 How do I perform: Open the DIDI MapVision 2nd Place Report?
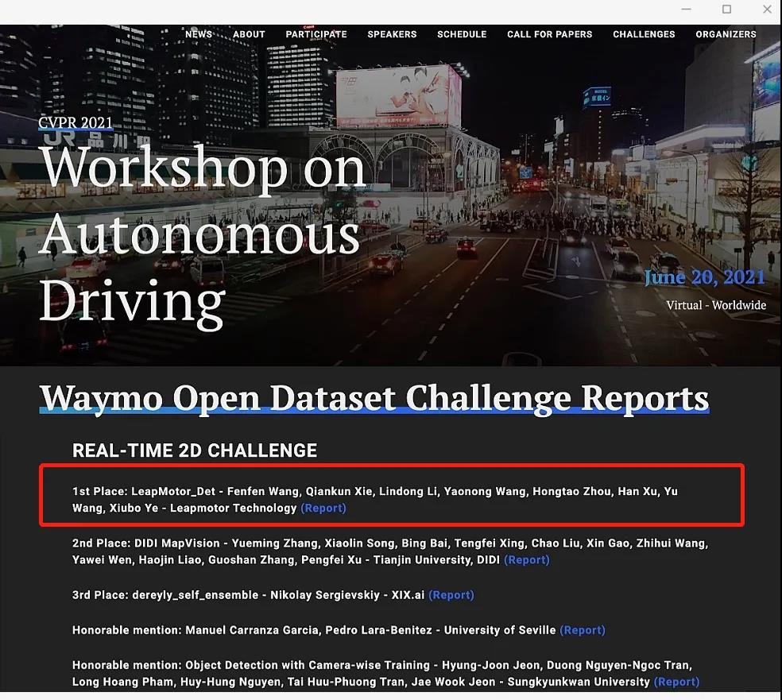pyautogui.click(x=527, y=560)
